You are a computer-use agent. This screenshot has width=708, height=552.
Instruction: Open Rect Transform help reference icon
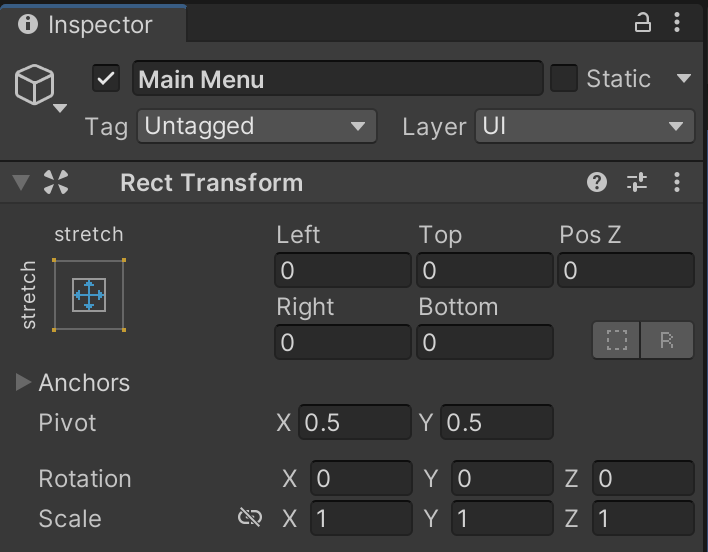(x=597, y=182)
